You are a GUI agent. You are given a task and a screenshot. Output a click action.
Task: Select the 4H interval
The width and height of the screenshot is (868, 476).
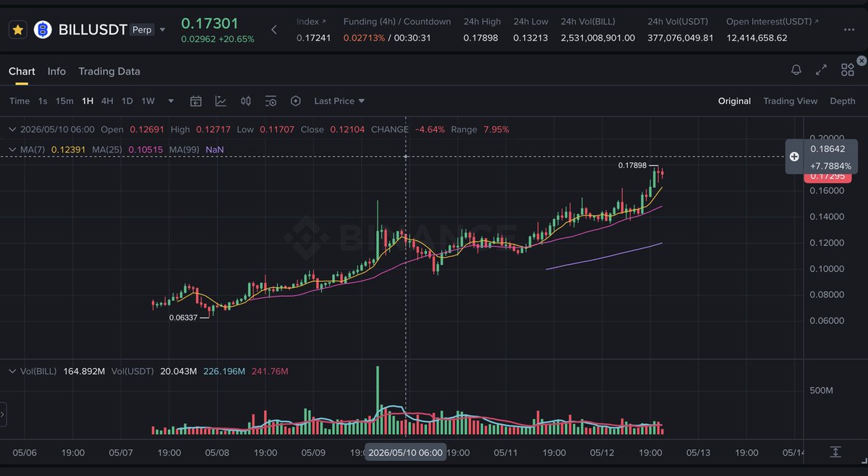click(107, 101)
